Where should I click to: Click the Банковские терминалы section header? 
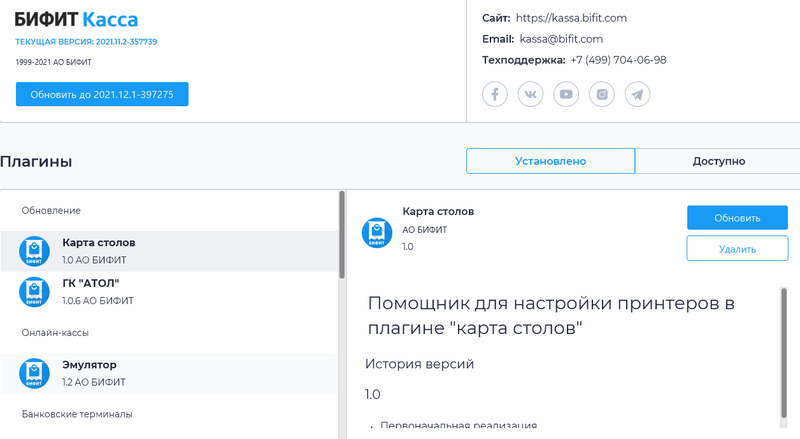coord(77,414)
